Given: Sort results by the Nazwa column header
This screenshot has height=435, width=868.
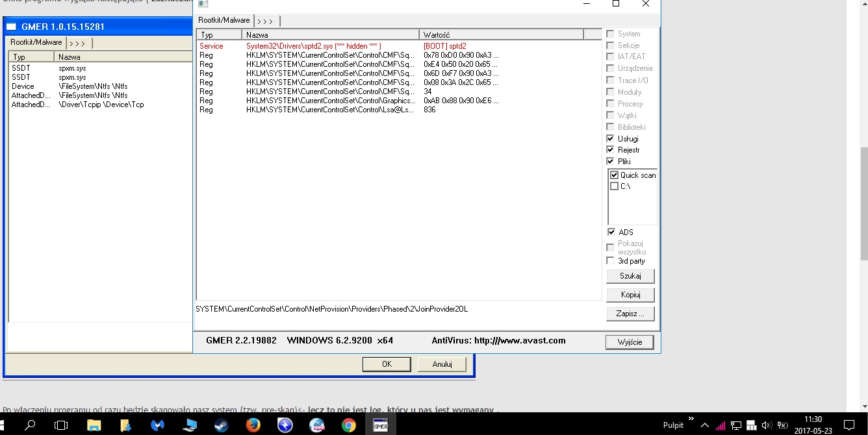Looking at the screenshot, I should (330, 34).
